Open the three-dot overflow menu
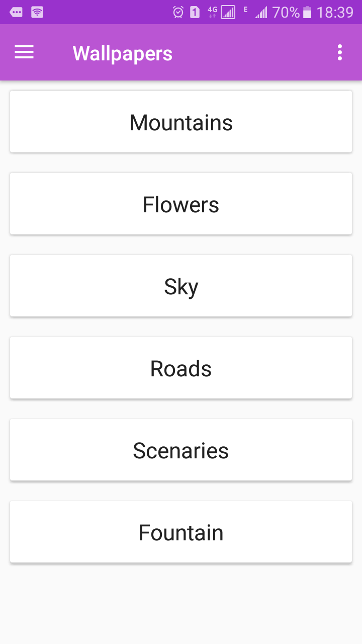362x644 pixels. (340, 52)
